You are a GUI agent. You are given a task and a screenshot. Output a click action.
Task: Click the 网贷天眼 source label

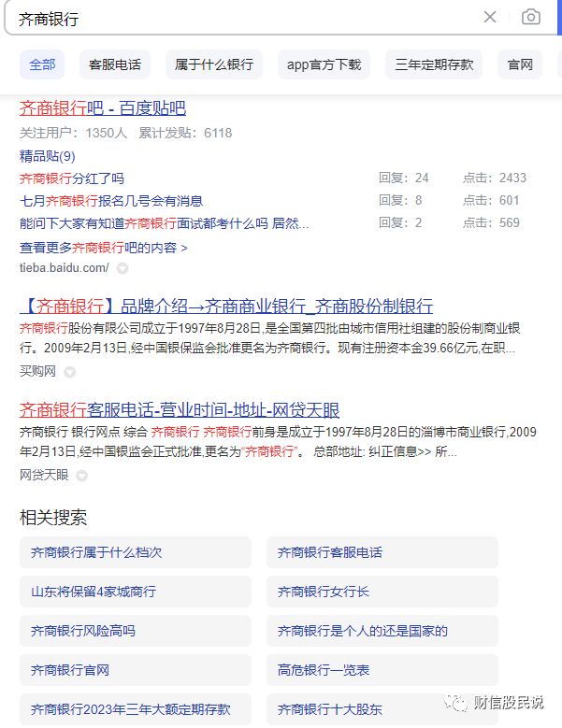click(44, 475)
